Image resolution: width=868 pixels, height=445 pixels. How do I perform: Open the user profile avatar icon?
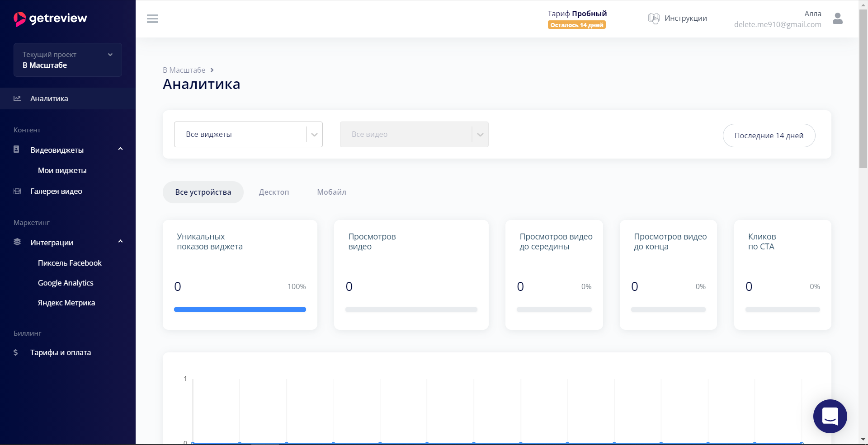[838, 19]
